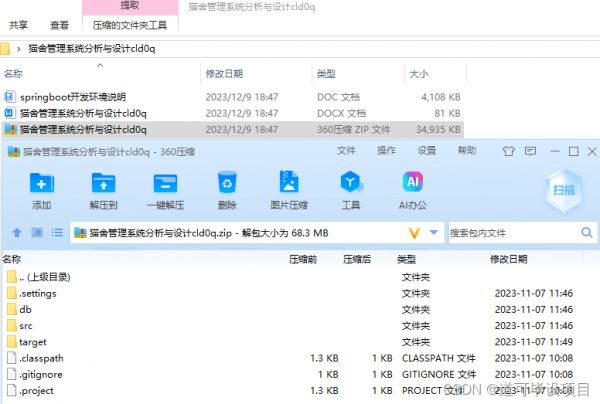Image resolution: width=600 pixels, height=404 pixels.
Task: Open the feedback message icon in title bar
Action: (x=530, y=151)
